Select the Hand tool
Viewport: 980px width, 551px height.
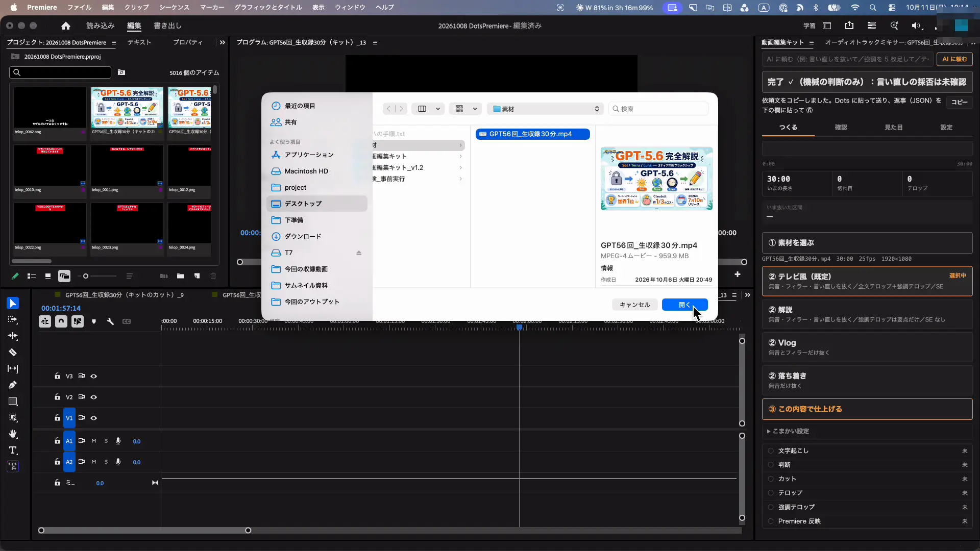(x=13, y=434)
